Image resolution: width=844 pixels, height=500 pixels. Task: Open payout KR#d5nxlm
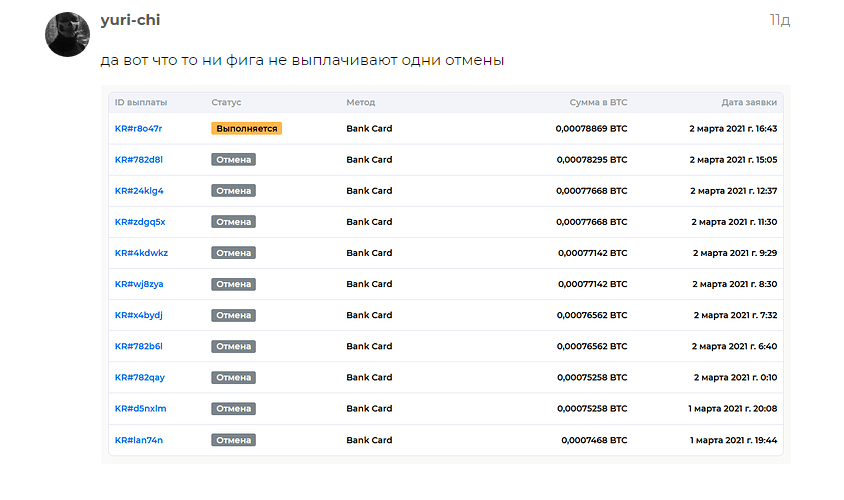(140, 409)
